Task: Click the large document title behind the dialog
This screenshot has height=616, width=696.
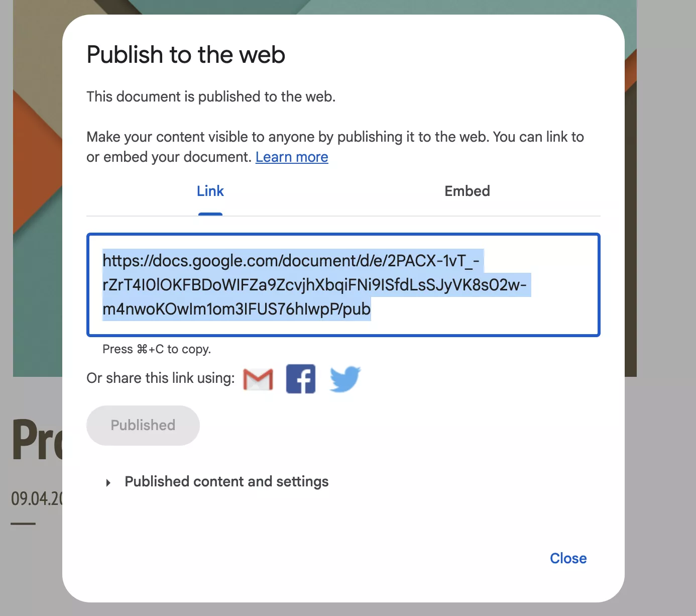Action: tap(37, 439)
